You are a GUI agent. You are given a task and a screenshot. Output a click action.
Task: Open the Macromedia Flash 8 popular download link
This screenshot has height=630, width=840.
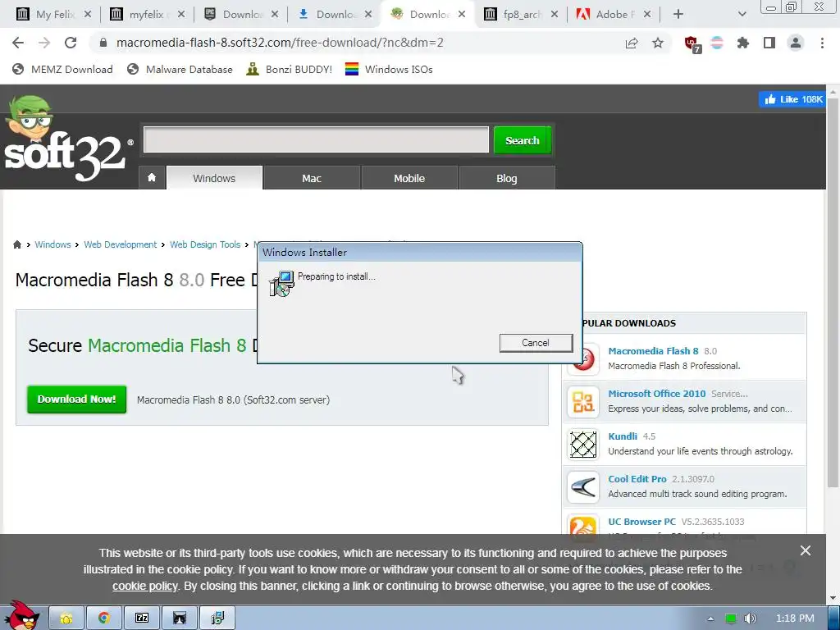[653, 351]
